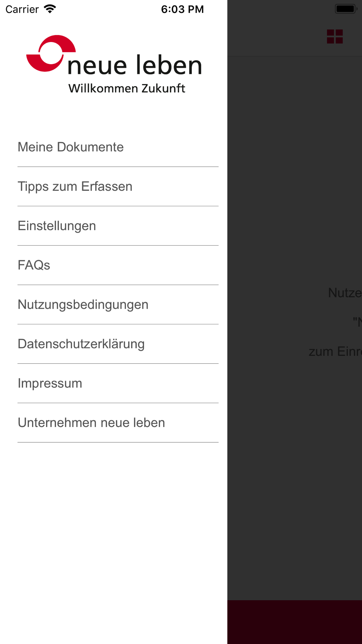
Task: Open Meine Dokumente menu entry
Action: click(118, 147)
